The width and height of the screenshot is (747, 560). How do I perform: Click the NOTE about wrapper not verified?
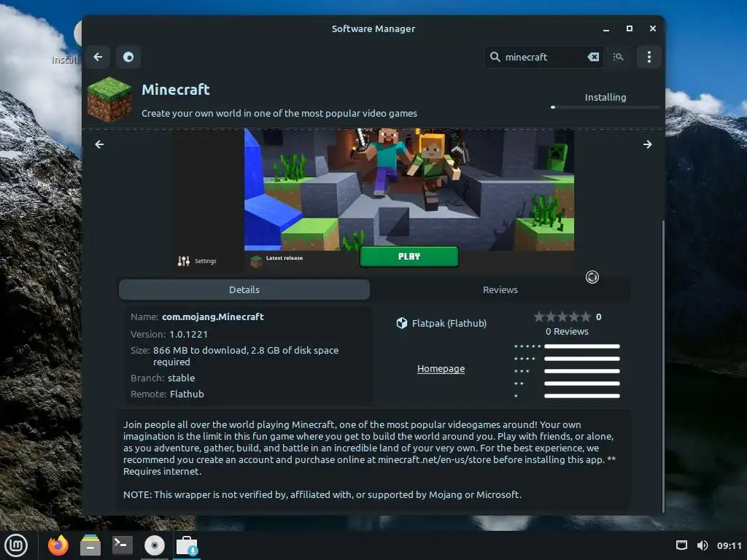pos(322,495)
